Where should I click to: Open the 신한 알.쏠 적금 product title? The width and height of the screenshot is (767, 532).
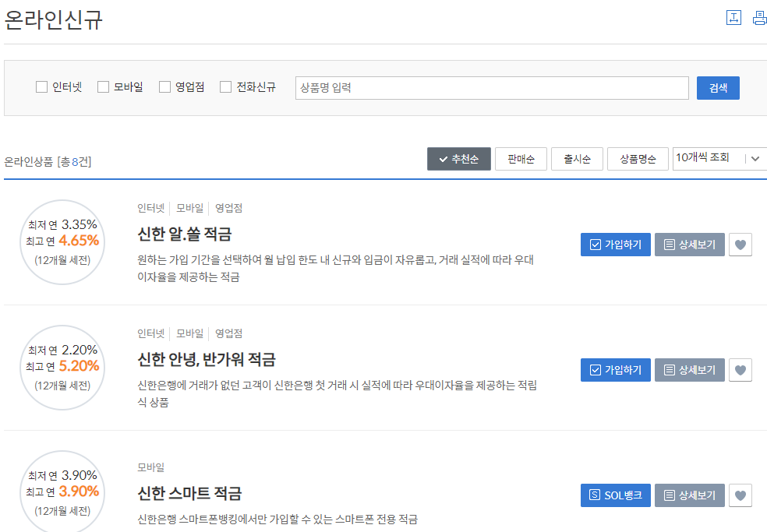click(185, 234)
